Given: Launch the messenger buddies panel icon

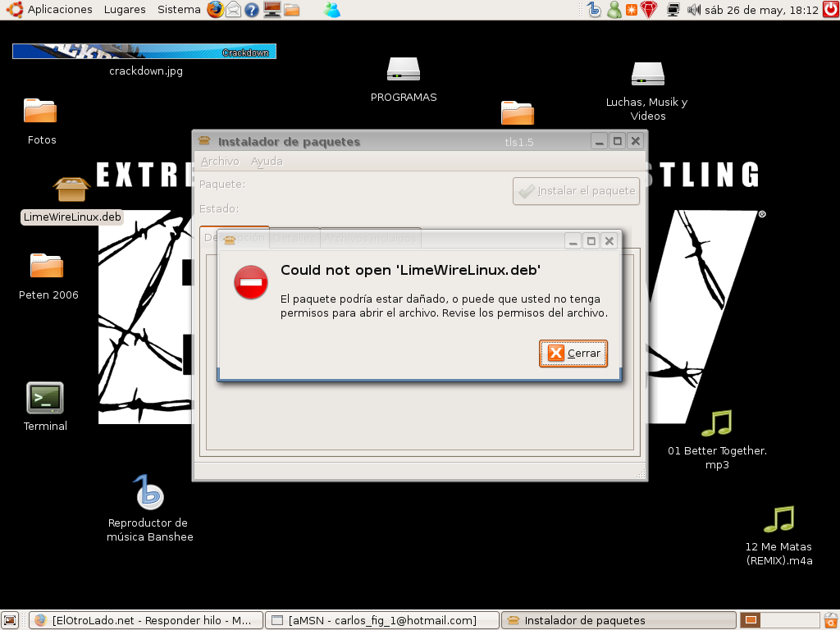Looking at the screenshot, I should (332, 10).
